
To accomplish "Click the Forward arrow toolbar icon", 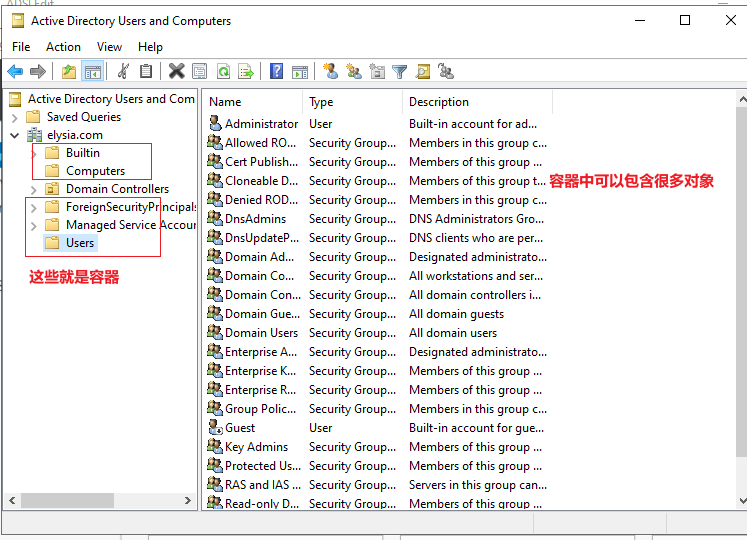I will pos(38,71).
